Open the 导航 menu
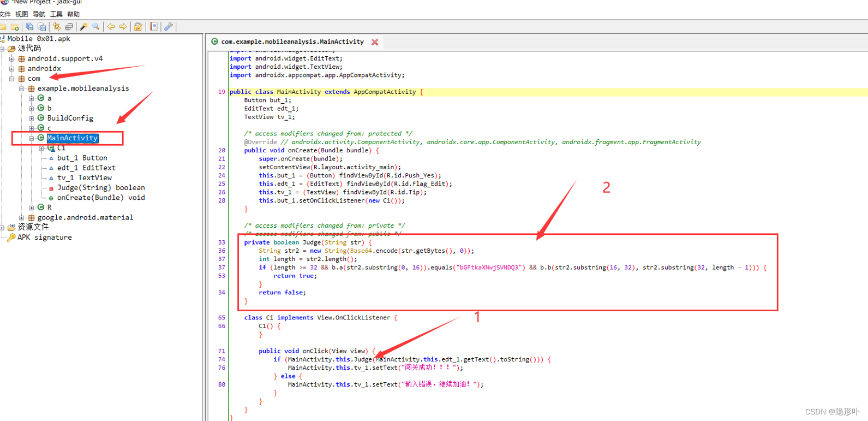 [x=39, y=14]
